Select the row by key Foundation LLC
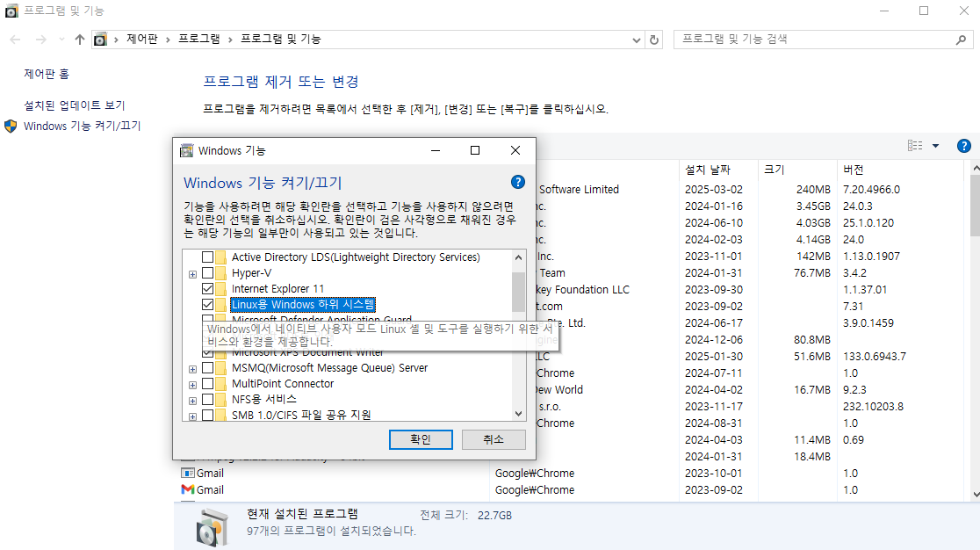Viewport: 980px width, 550px height. click(x=750, y=289)
